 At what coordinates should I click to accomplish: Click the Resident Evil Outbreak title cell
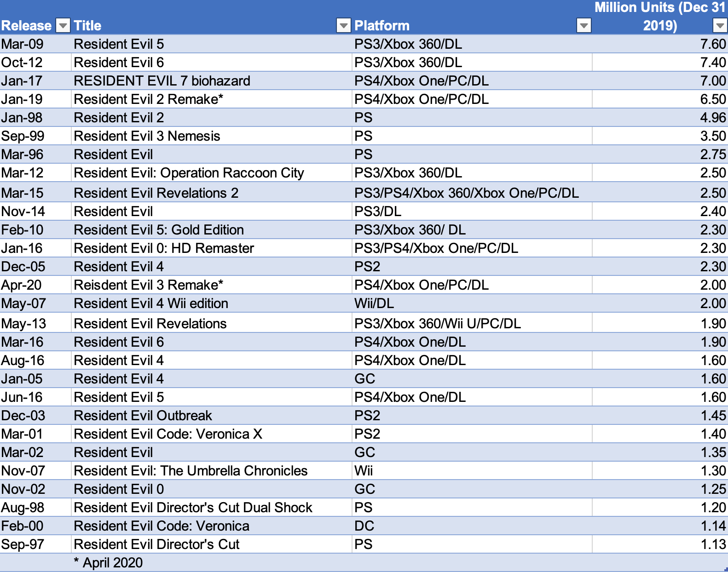(143, 416)
